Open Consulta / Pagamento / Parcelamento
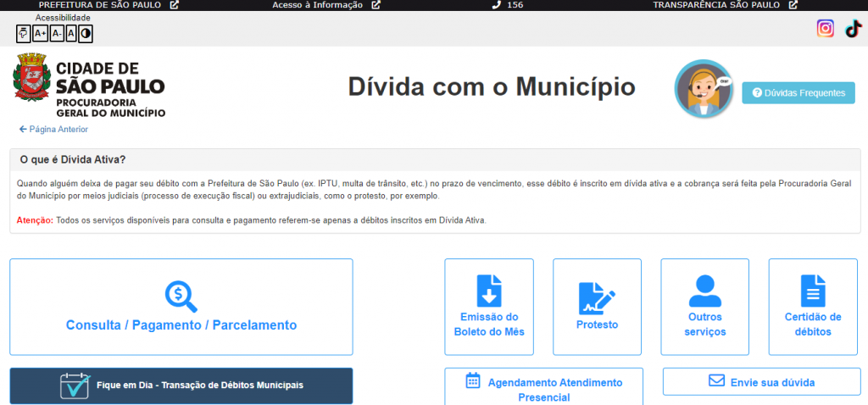 point(181,307)
